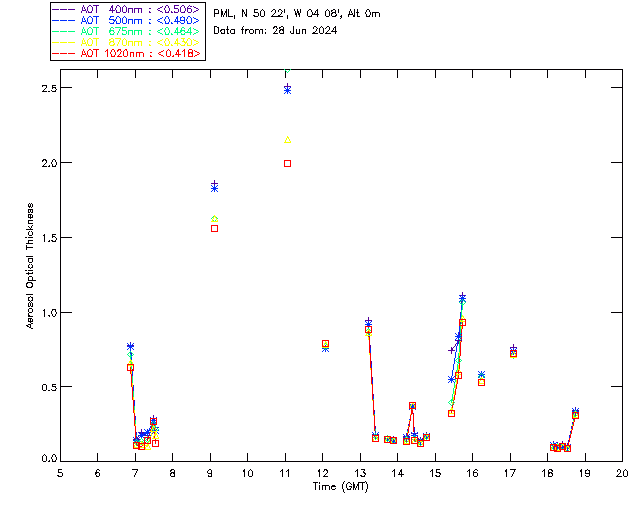Click the x-axis tick label 14
Image resolution: width=640 pixels, height=512 pixels.
[x=398, y=473]
